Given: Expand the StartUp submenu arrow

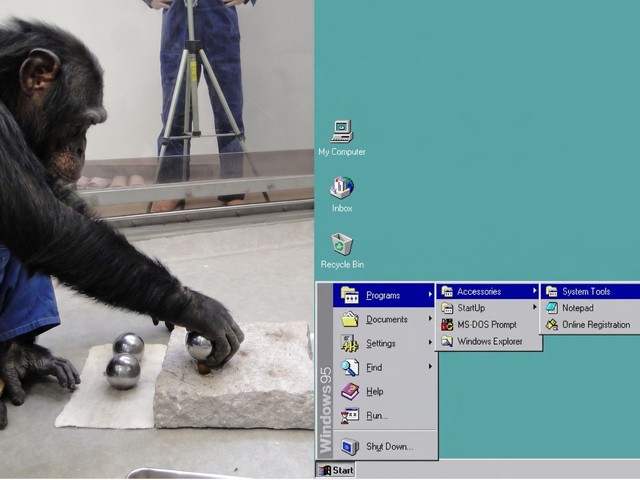Looking at the screenshot, I should click(x=534, y=307).
